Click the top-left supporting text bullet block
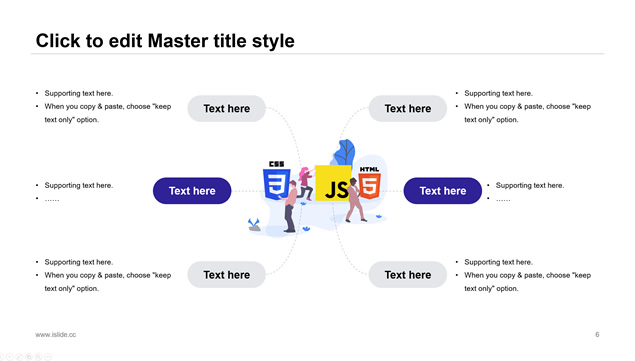The width and height of the screenshot is (635, 361). (104, 107)
